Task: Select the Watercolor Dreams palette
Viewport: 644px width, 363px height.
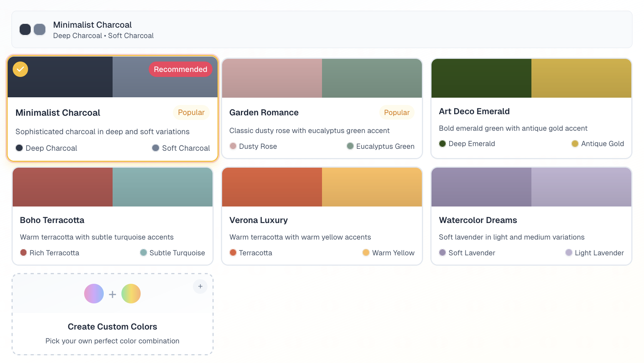Action: [x=531, y=216]
